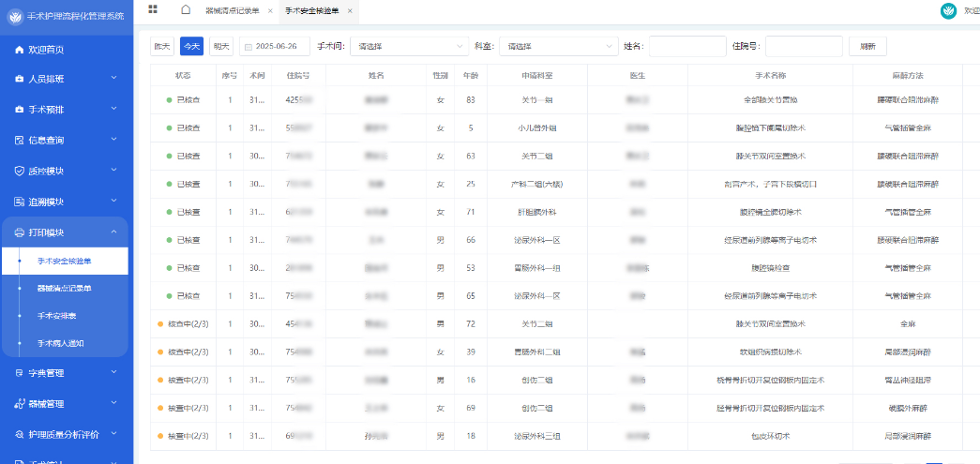This screenshot has height=464, width=980.
Task: Select the 手术安全核验单 tab
Action: 312,11
